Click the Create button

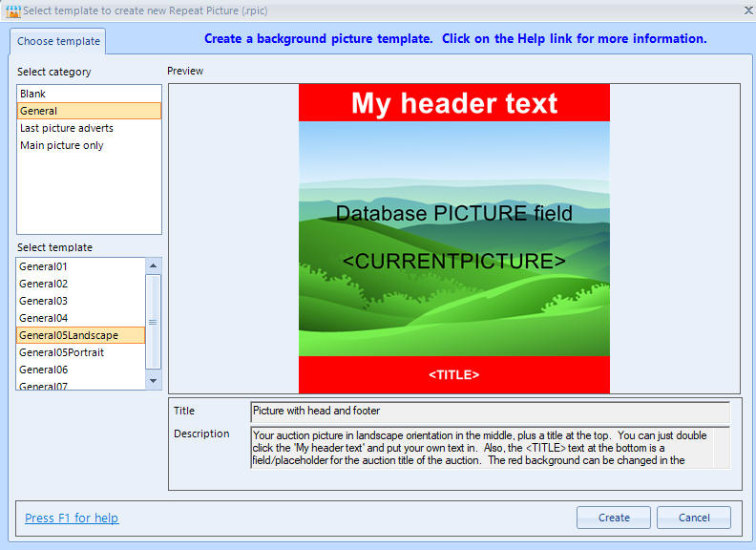pyautogui.click(x=613, y=518)
